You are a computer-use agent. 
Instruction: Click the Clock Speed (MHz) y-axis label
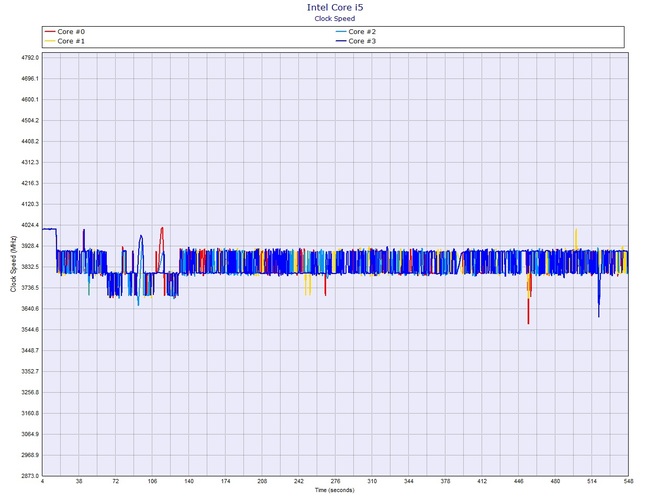[x=12, y=264]
